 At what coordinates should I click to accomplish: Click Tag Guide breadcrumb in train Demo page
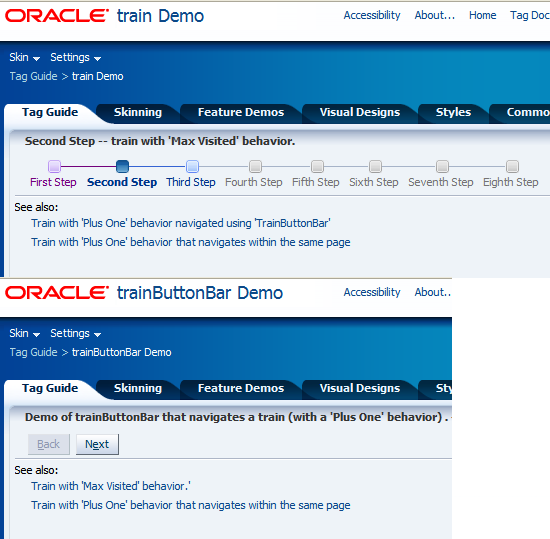(33, 76)
